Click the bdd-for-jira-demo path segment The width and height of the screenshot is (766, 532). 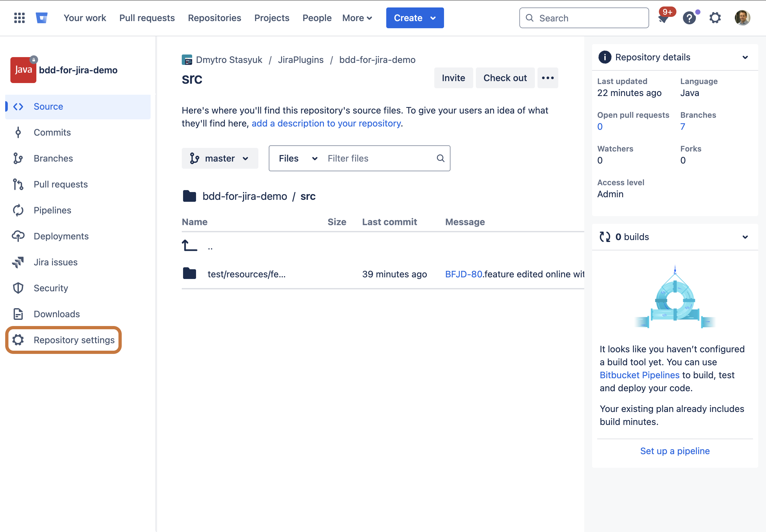[244, 196]
